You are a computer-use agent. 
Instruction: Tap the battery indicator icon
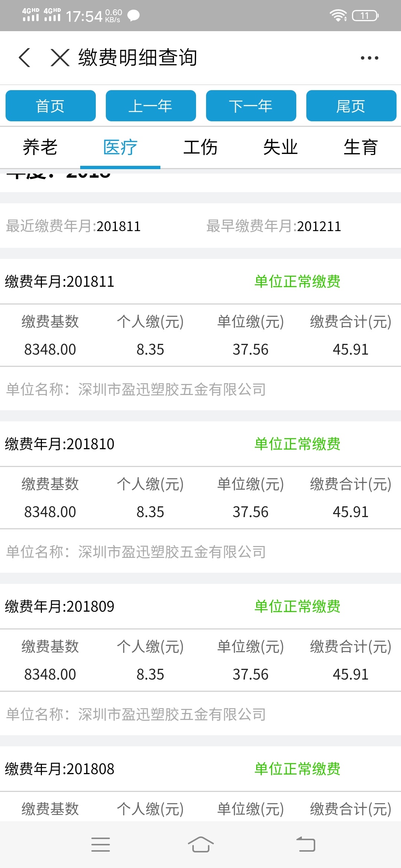click(x=365, y=16)
